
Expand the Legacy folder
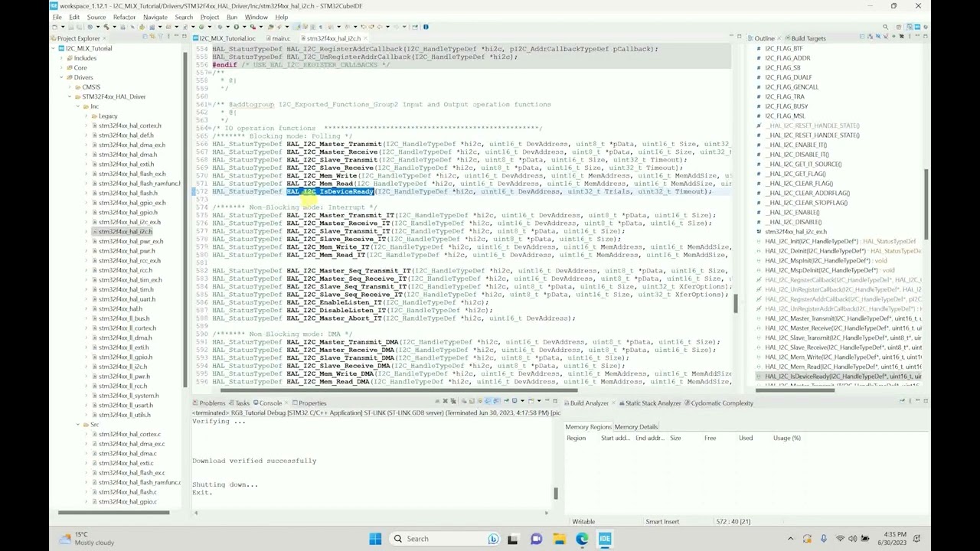[x=87, y=116]
